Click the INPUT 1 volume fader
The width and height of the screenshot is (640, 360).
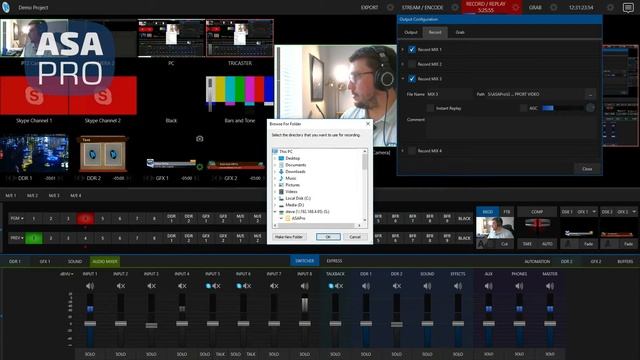[90, 324]
